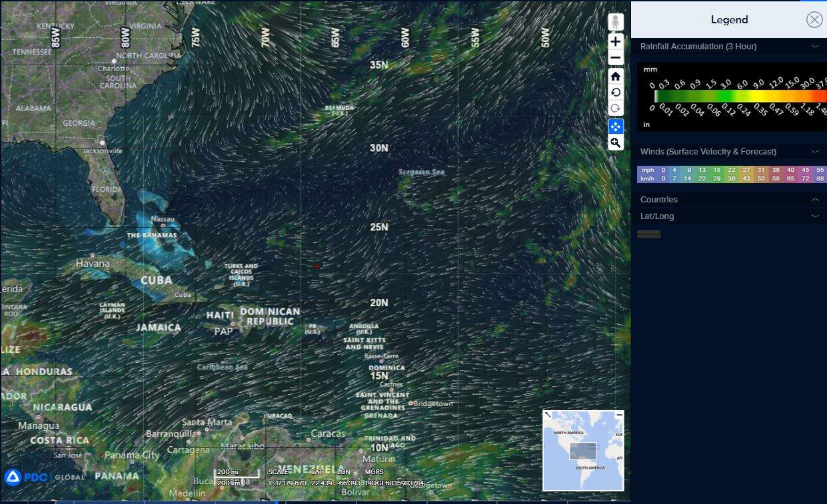
Task: Collapse Rainfall Accumulation legend section
Action: [x=814, y=47]
